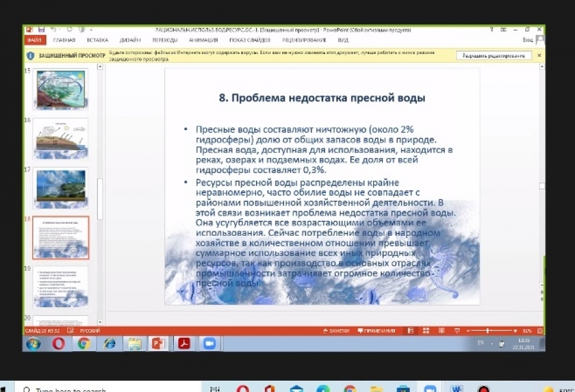Click the spell check icon in status bar
The width and height of the screenshot is (575, 392).
point(70,330)
